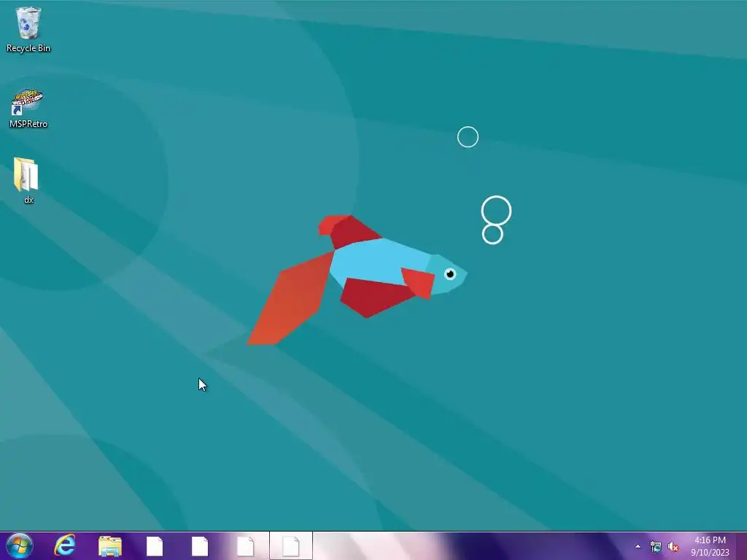This screenshot has height=560, width=747.
Task: Open the clock showing 4:16 PM
Action: coord(710,546)
